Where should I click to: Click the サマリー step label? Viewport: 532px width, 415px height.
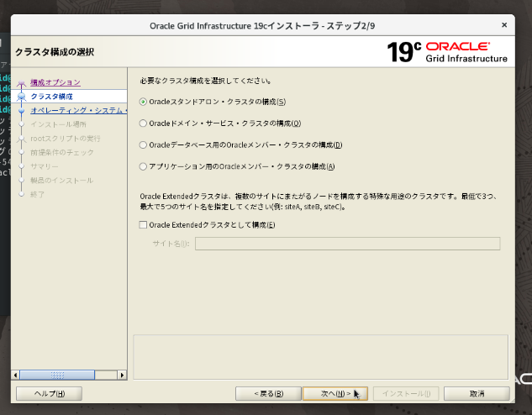(45, 166)
